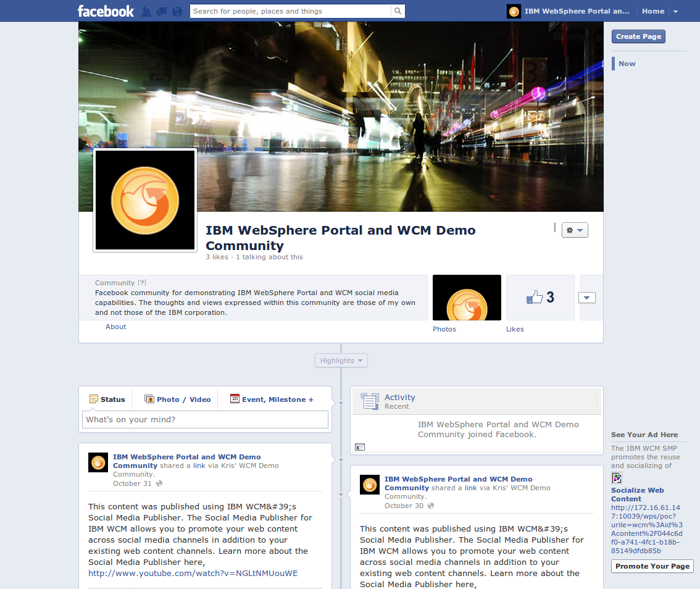Go to the Home link
Viewport: 700px width, 589px height.
coord(652,11)
